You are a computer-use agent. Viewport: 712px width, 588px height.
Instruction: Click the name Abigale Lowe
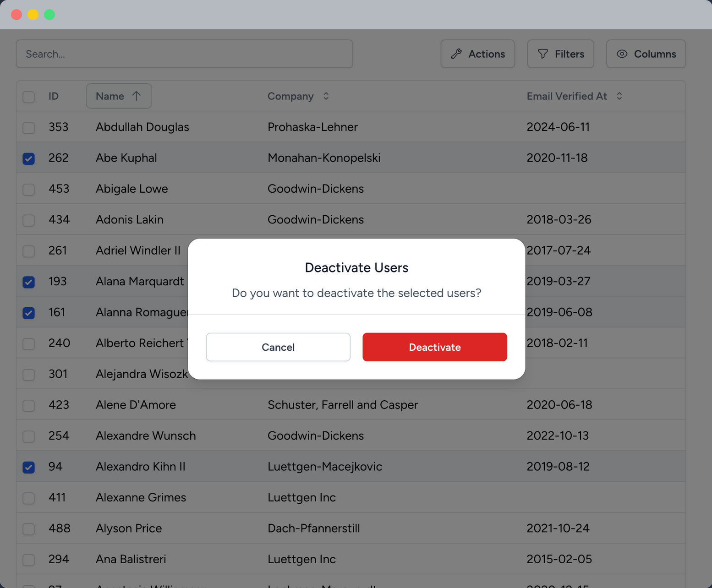[x=132, y=189]
